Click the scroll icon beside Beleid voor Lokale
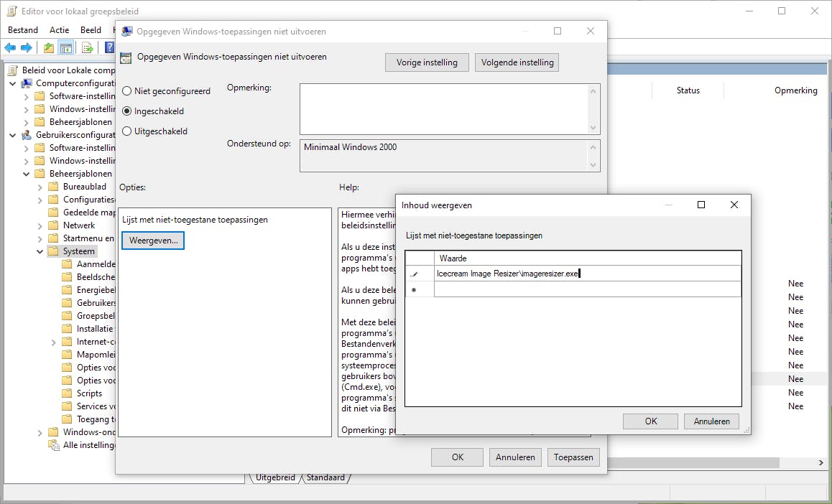The height and width of the screenshot is (504, 832). click(x=13, y=70)
